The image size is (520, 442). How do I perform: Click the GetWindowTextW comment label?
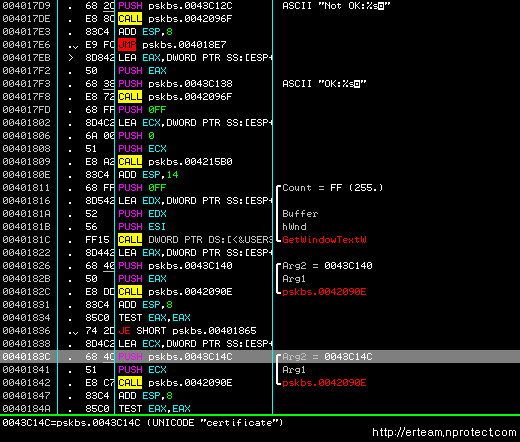click(x=324, y=240)
